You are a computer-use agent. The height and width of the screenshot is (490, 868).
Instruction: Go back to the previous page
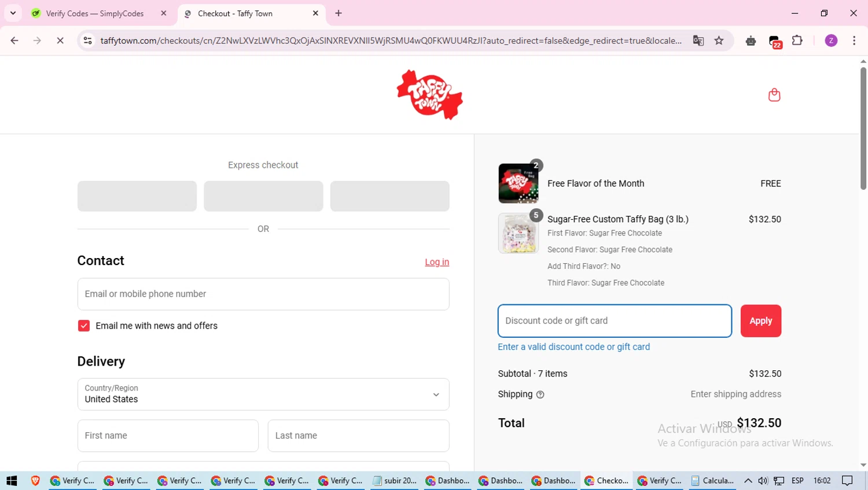(x=14, y=40)
